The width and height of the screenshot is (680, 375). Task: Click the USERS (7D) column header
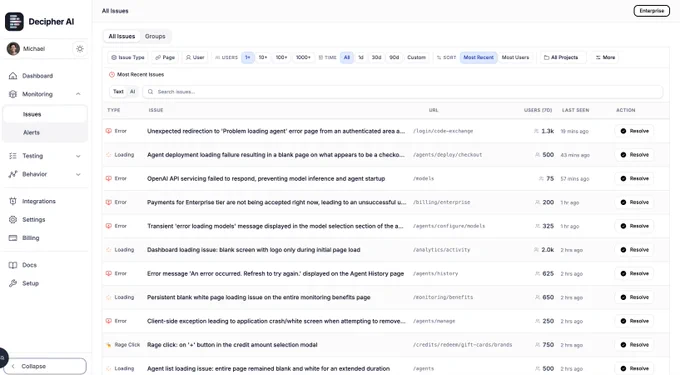point(538,110)
